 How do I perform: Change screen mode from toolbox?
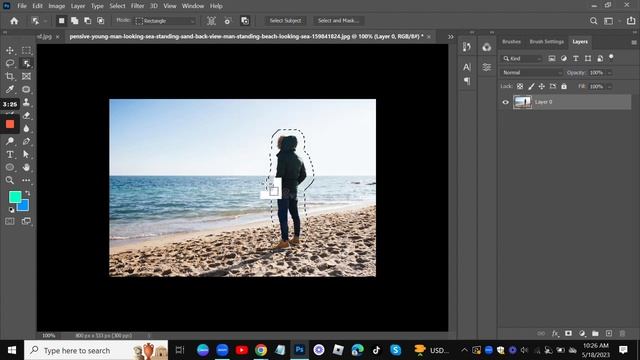point(26,221)
